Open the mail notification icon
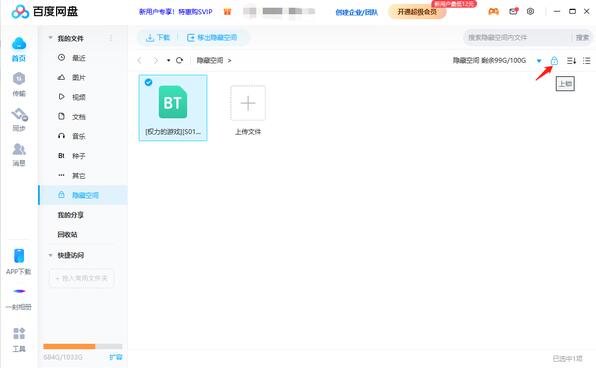The image size is (596, 368). pos(513,11)
